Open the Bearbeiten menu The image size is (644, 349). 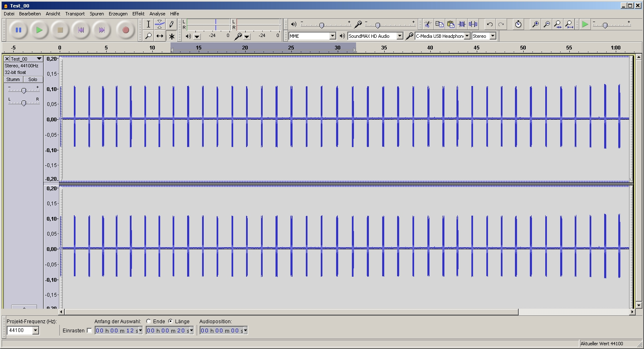[30, 14]
